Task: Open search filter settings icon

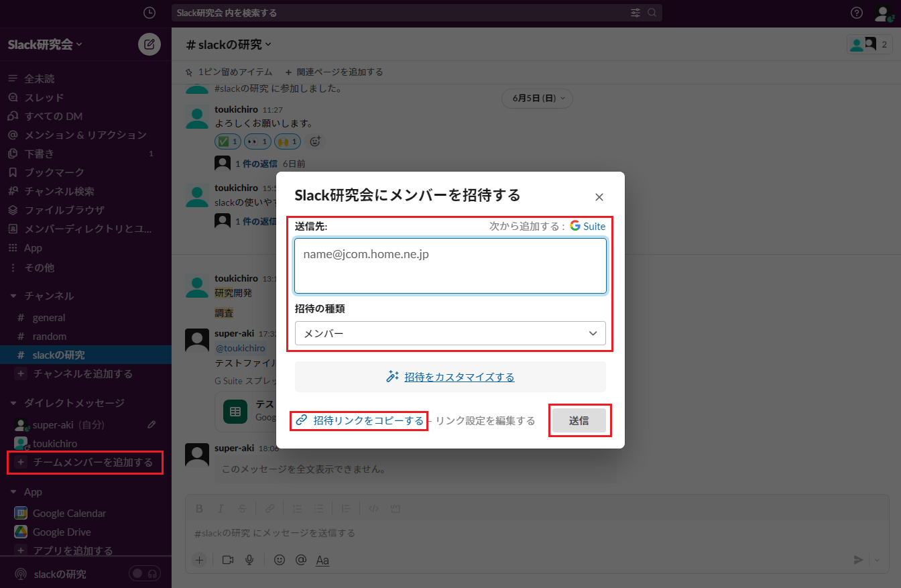Action: click(x=635, y=13)
